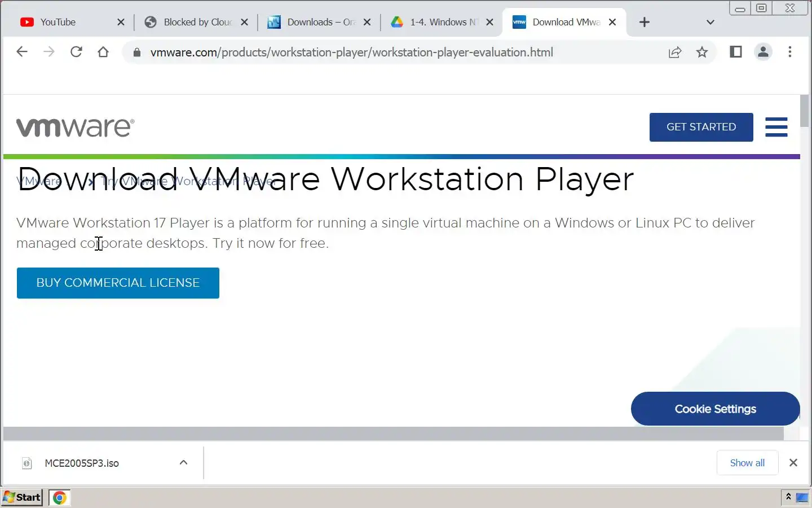Click the forward navigation arrow
Screen dimensions: 812x508
tap(49, 52)
